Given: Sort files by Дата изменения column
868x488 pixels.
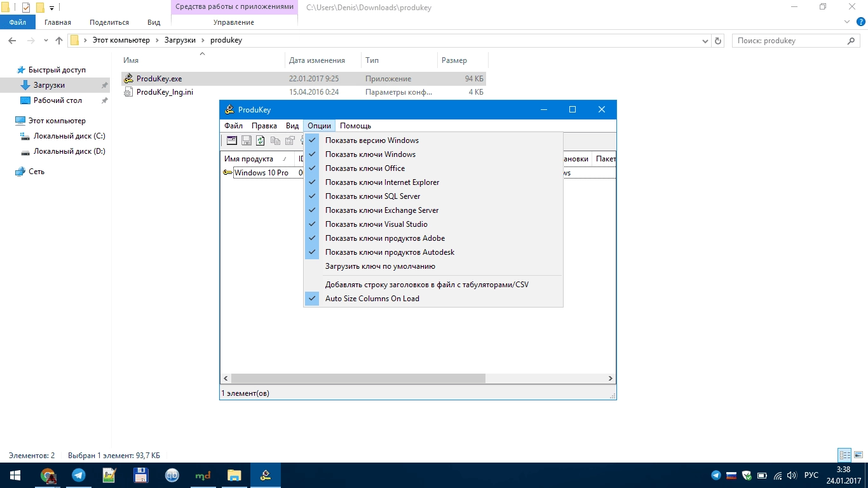Looking at the screenshot, I should (x=323, y=60).
